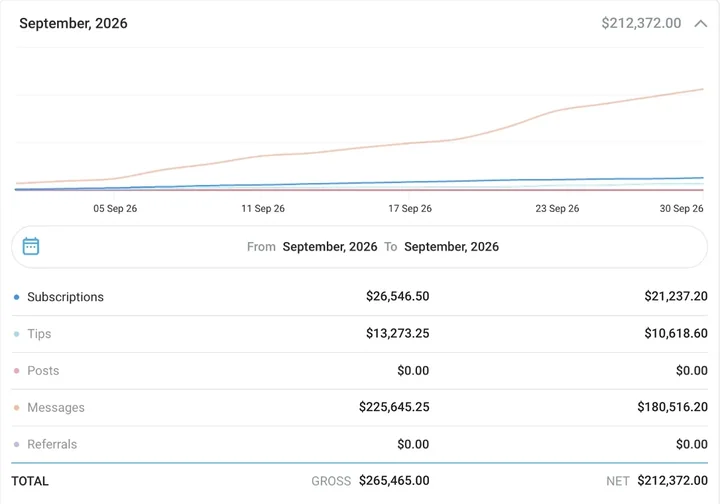Click the 11 Sep 26 axis label
The width and height of the screenshot is (720, 504).
pos(263,208)
